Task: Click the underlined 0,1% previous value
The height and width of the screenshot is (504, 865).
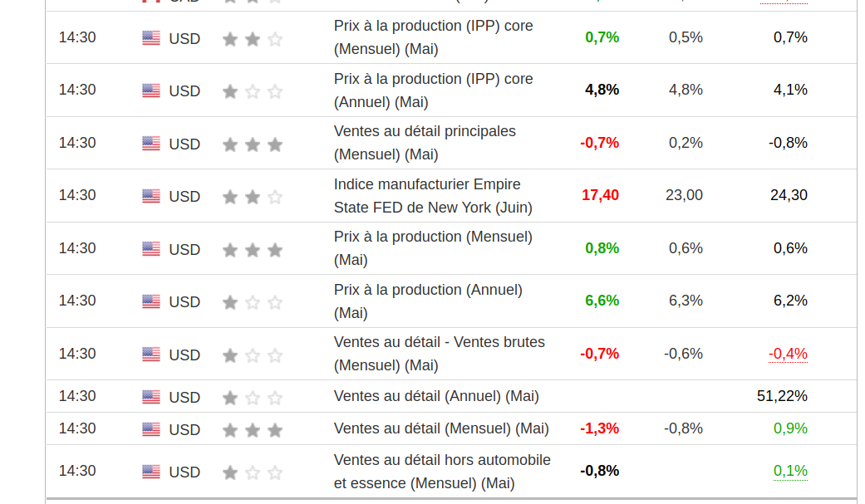Action: [x=790, y=471]
